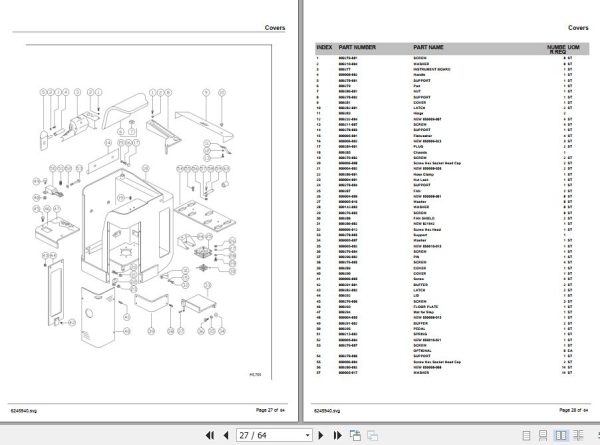The width and height of the screenshot is (600, 445).
Task: Switch to single page view
Action: coord(527,435)
